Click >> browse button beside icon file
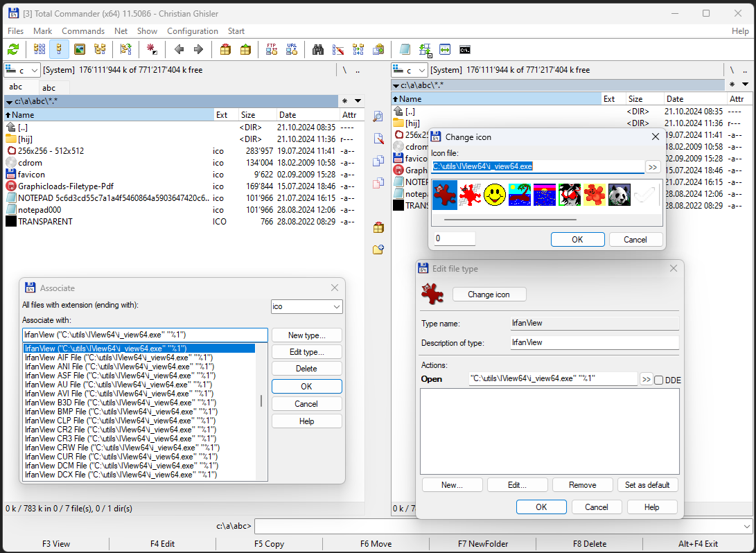Viewport: 756px width, 553px height. 652,167
